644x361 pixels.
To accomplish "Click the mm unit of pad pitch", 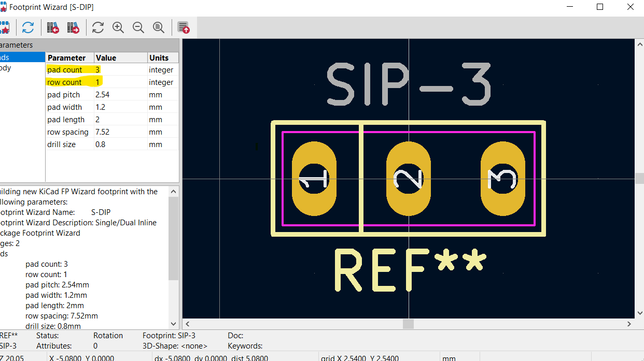I will pyautogui.click(x=156, y=95).
